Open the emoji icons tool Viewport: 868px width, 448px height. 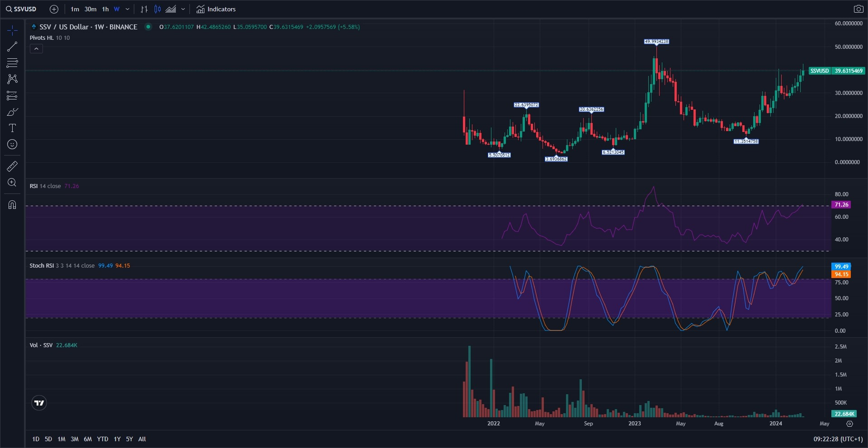click(12, 144)
